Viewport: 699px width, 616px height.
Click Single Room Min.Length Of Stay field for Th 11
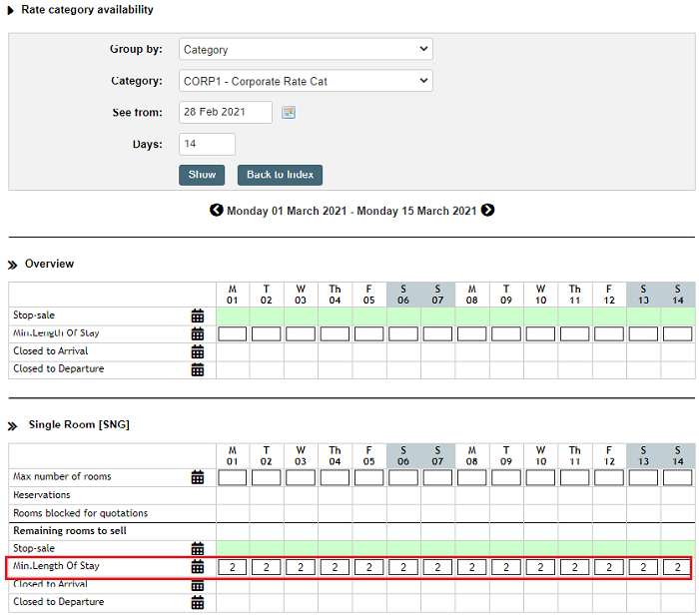click(x=574, y=567)
